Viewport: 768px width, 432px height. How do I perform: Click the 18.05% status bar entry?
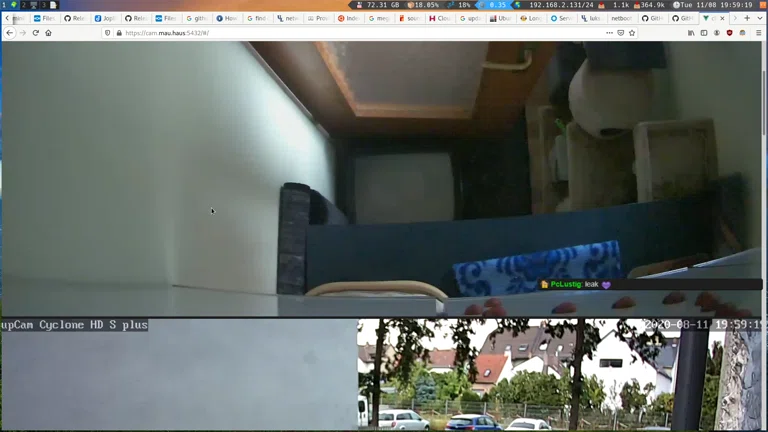[423, 4]
